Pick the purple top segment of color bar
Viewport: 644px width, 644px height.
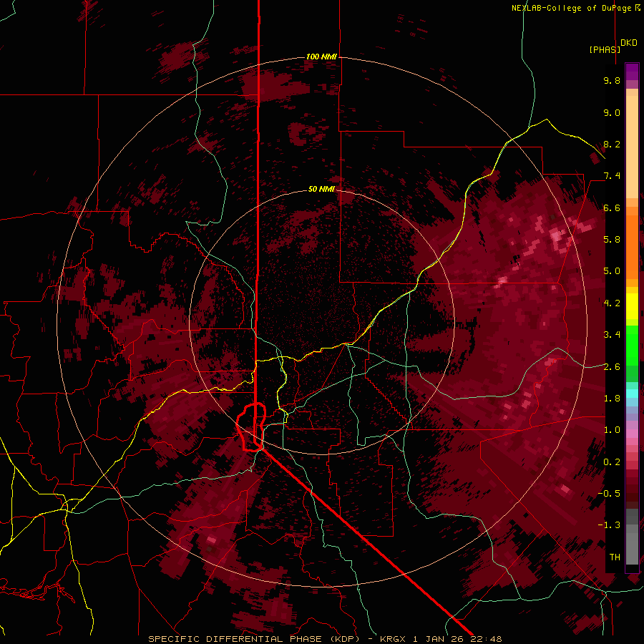point(632,72)
